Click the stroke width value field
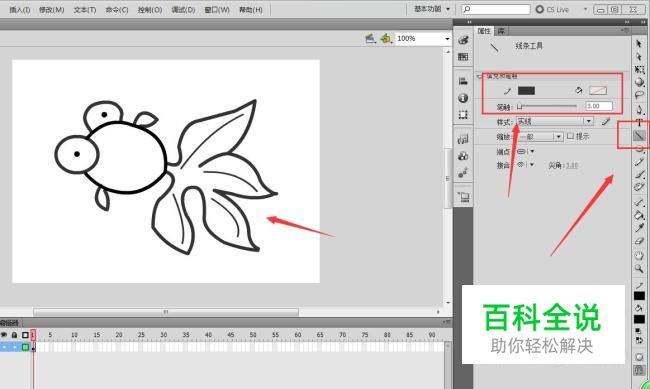 coord(599,106)
